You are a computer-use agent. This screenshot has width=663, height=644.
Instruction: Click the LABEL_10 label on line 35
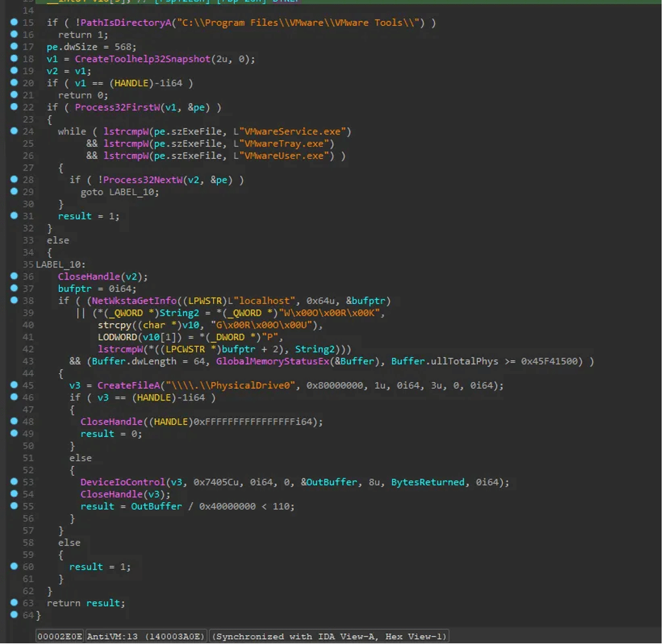(x=60, y=265)
